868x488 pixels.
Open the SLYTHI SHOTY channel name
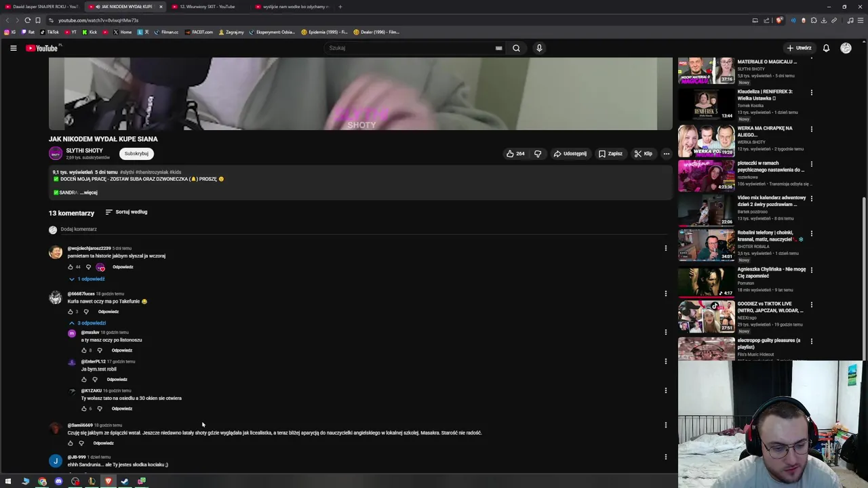pos(84,150)
